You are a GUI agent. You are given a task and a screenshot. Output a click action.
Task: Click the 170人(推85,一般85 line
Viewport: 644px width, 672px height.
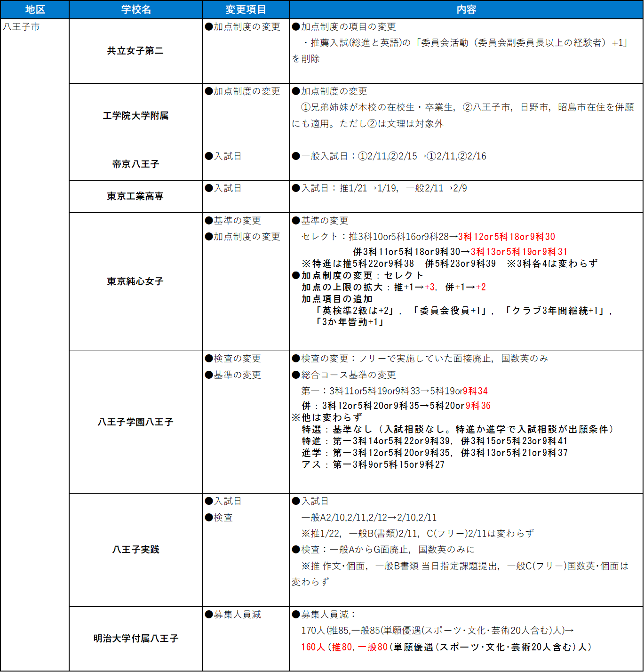click(437, 631)
